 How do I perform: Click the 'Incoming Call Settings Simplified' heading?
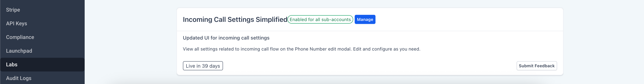[x=235, y=20]
